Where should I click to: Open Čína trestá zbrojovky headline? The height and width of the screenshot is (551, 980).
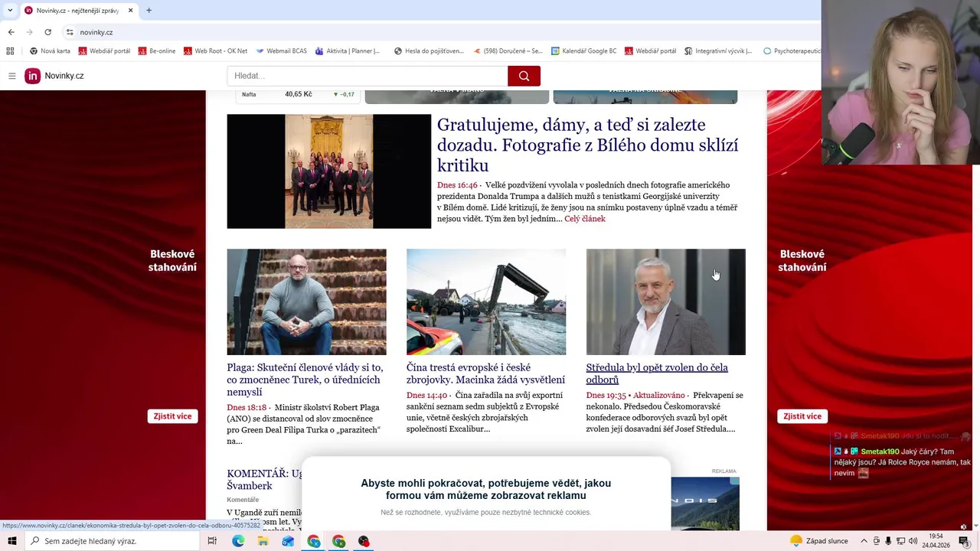click(485, 373)
